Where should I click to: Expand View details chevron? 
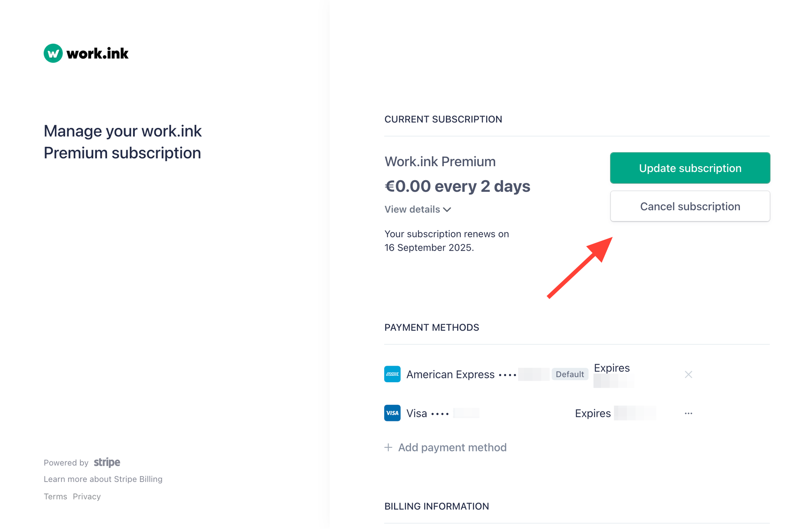pyautogui.click(x=447, y=209)
